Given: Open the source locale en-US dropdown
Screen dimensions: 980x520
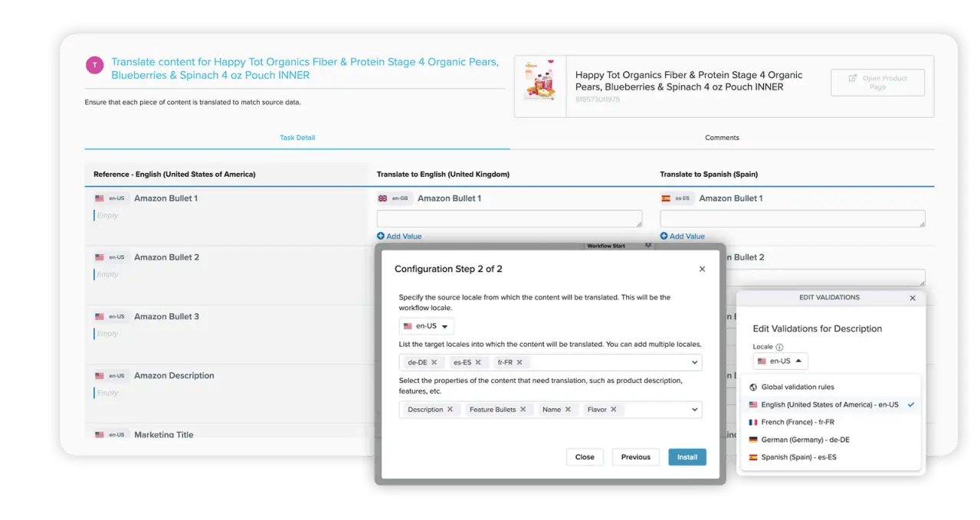Looking at the screenshot, I should click(x=426, y=326).
